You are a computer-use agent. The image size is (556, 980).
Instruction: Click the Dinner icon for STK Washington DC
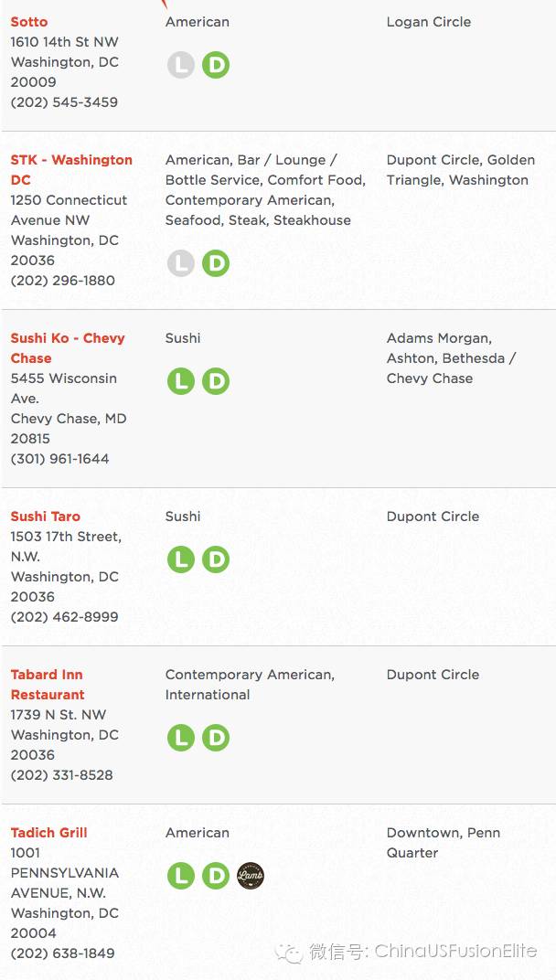(x=216, y=263)
